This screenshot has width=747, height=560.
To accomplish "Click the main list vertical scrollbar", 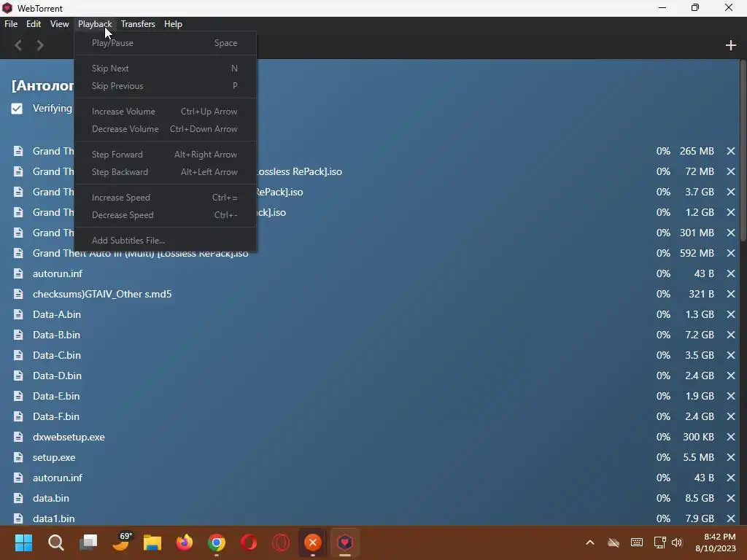I will pyautogui.click(x=743, y=150).
